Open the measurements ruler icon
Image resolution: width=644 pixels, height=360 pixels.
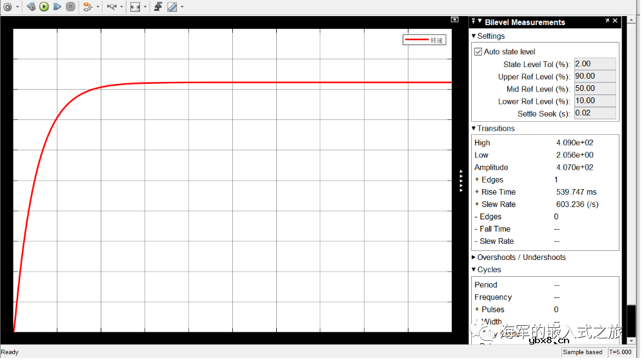coord(172,7)
